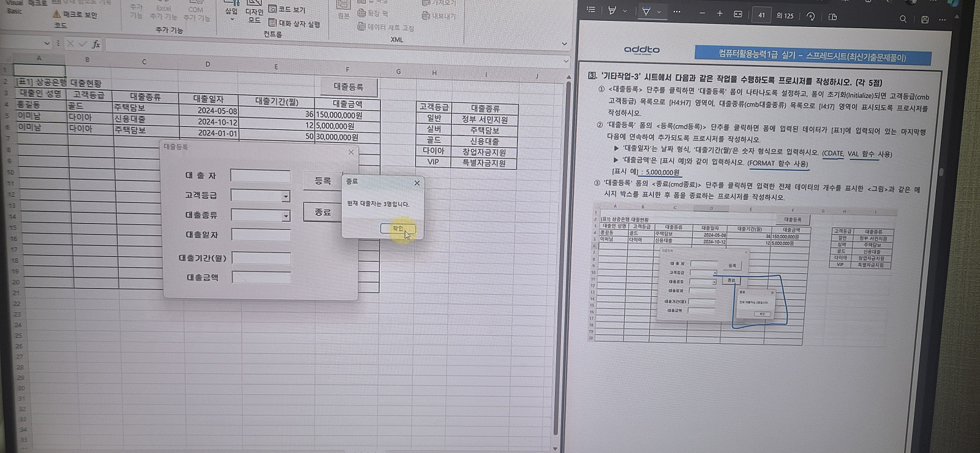The width and height of the screenshot is (980, 453).
Task: Fit PDF page to width
Action: [x=738, y=14]
